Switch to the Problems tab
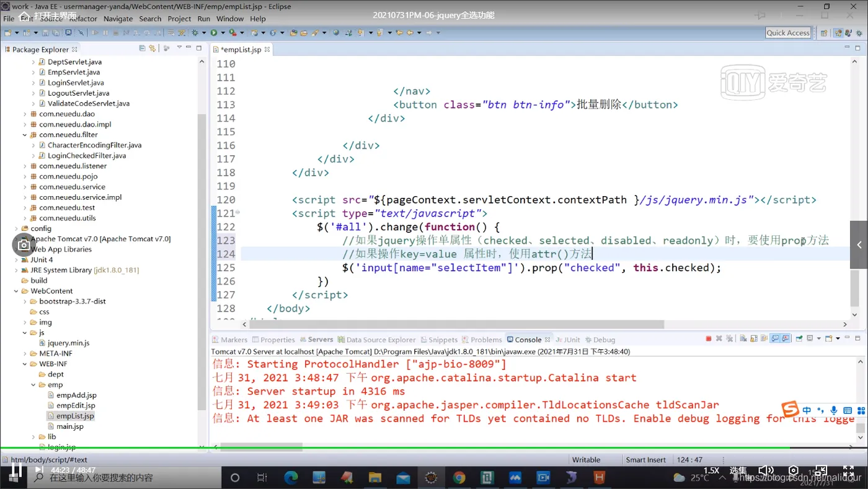 [x=482, y=339]
